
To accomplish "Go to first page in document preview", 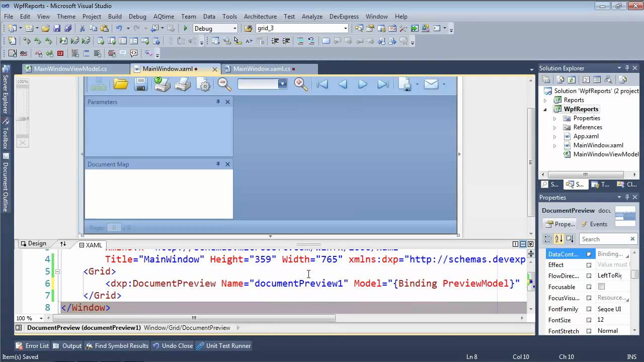I will point(322,84).
